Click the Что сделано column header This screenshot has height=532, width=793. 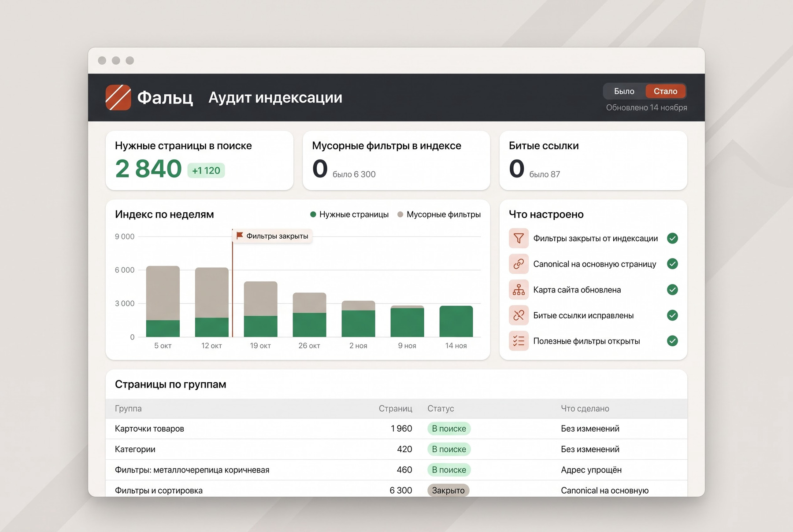pos(585,409)
